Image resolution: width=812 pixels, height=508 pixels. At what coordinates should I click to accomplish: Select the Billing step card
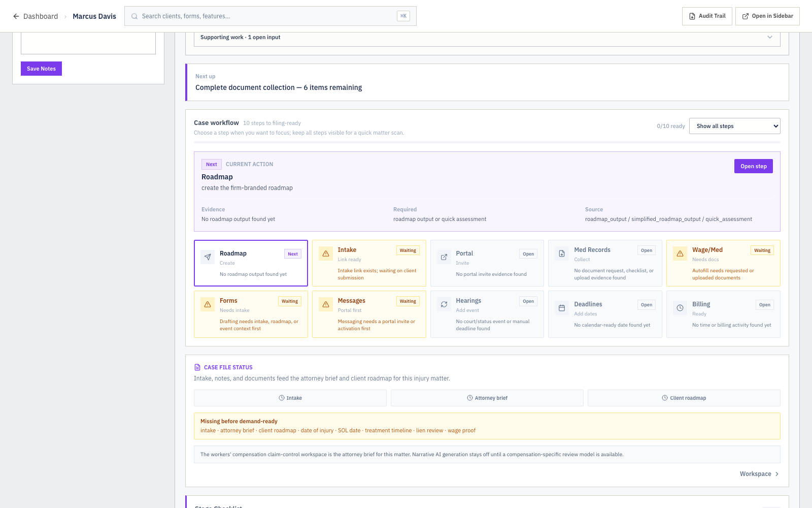click(723, 314)
